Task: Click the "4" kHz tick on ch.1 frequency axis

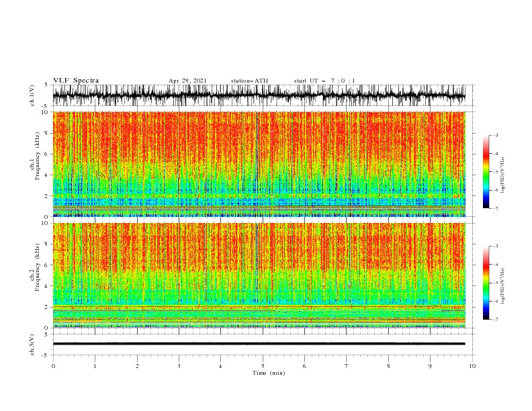Action: (47, 175)
